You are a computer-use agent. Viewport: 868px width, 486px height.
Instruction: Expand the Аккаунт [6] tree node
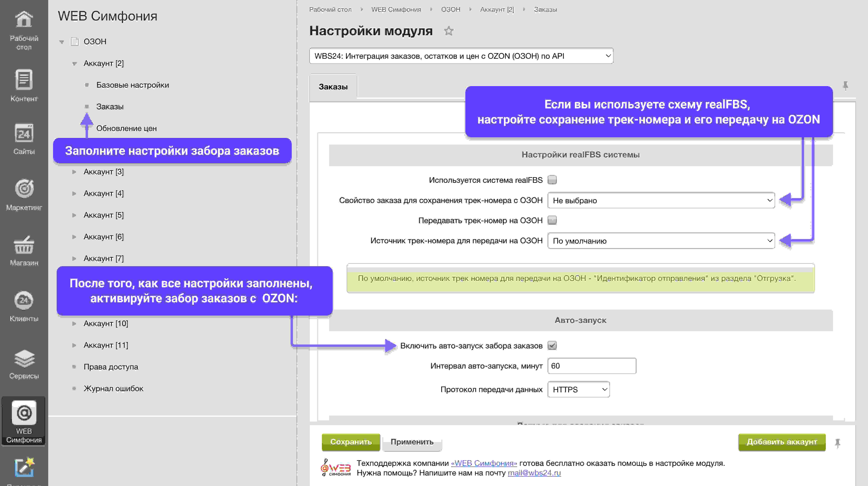pos(74,237)
